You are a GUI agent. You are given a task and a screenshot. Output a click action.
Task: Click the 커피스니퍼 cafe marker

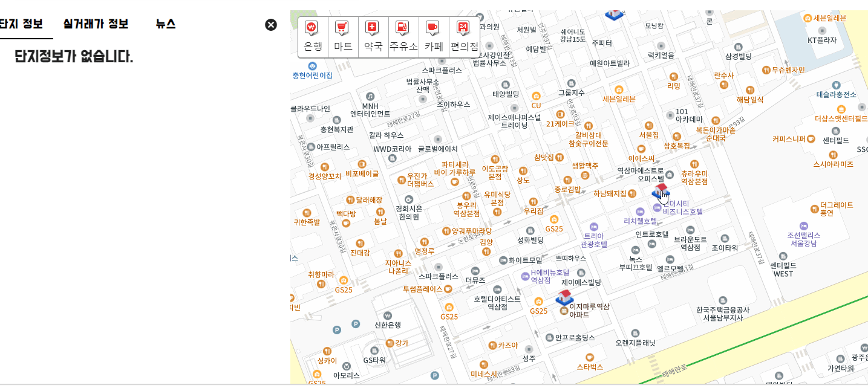tap(811, 138)
